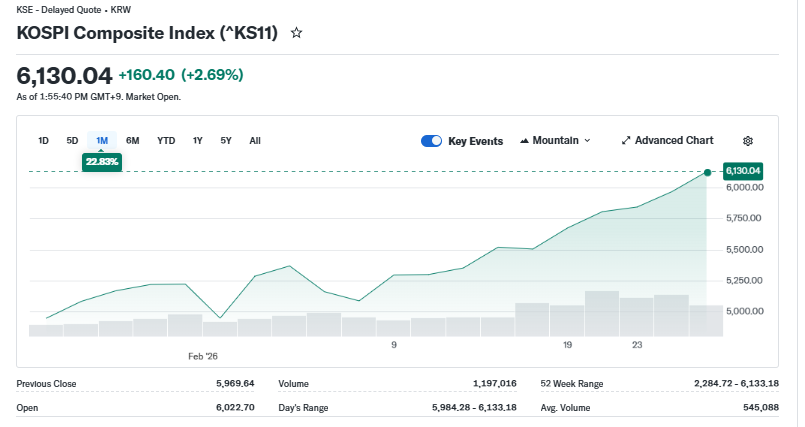Switch to the 6M range tab
This screenshot has height=427, width=805.
click(x=132, y=141)
